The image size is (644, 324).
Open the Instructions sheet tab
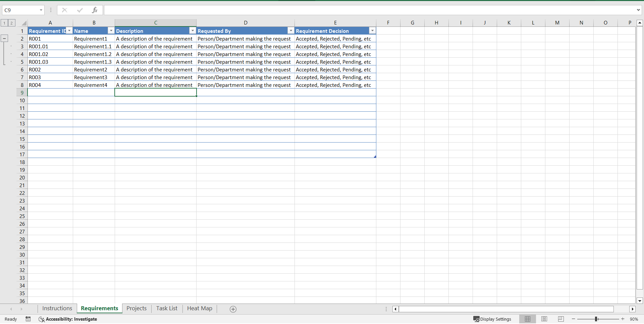[57, 308]
